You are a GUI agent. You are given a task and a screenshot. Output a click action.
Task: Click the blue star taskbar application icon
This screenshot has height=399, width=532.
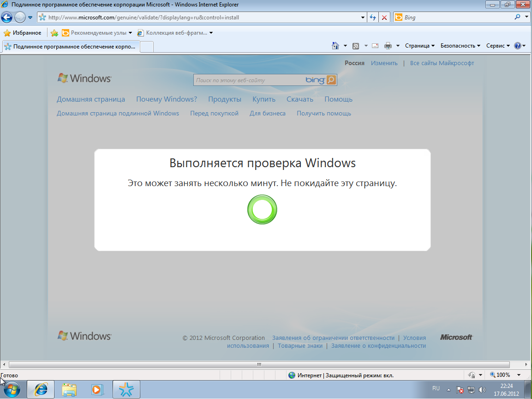click(126, 389)
